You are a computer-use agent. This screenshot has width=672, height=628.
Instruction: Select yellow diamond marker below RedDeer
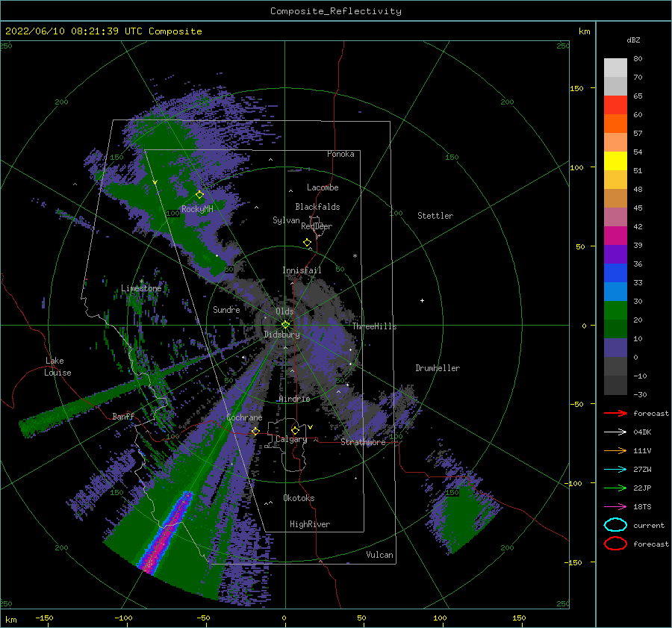pyautogui.click(x=307, y=243)
